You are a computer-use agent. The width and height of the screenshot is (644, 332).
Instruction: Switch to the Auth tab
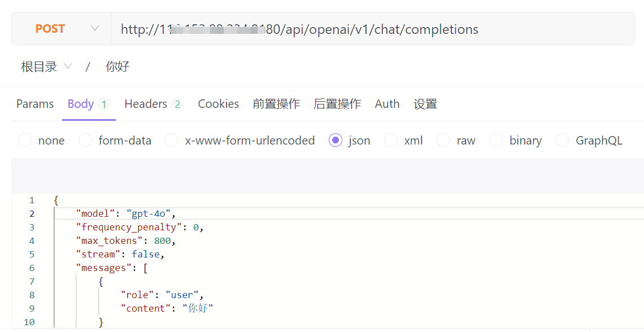tap(387, 104)
